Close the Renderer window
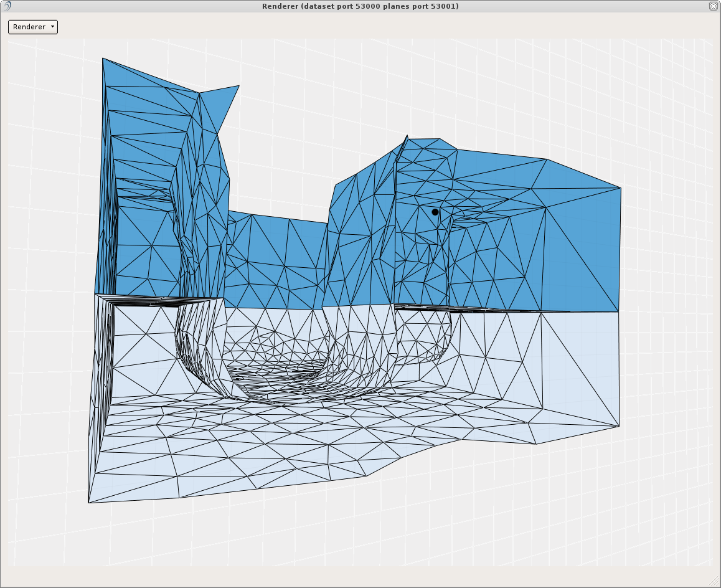The height and width of the screenshot is (588, 721). pyautogui.click(x=714, y=6)
